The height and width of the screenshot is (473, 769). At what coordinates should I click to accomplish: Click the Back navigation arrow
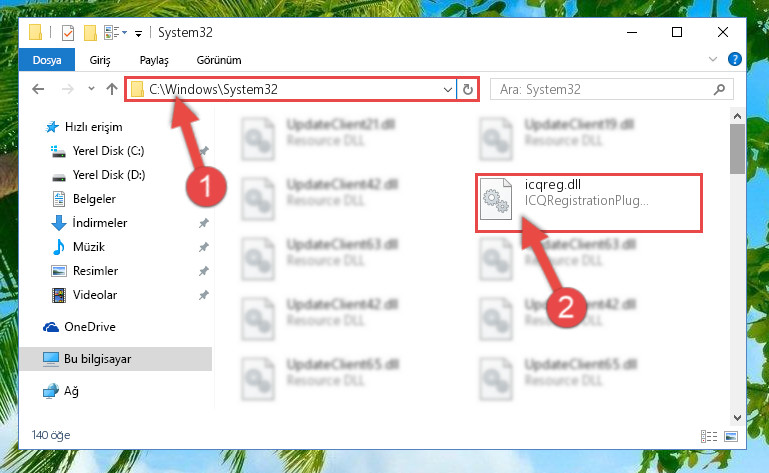(x=38, y=89)
